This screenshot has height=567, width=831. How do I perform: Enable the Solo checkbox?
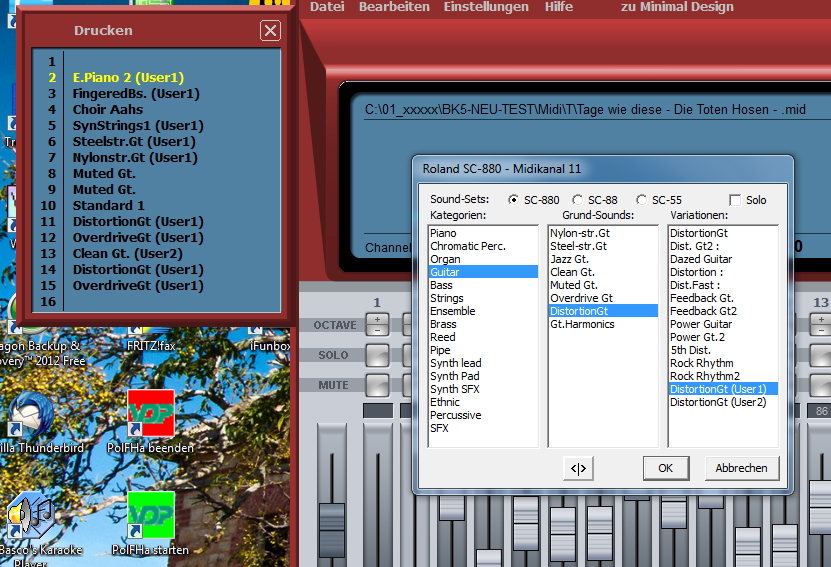click(736, 200)
